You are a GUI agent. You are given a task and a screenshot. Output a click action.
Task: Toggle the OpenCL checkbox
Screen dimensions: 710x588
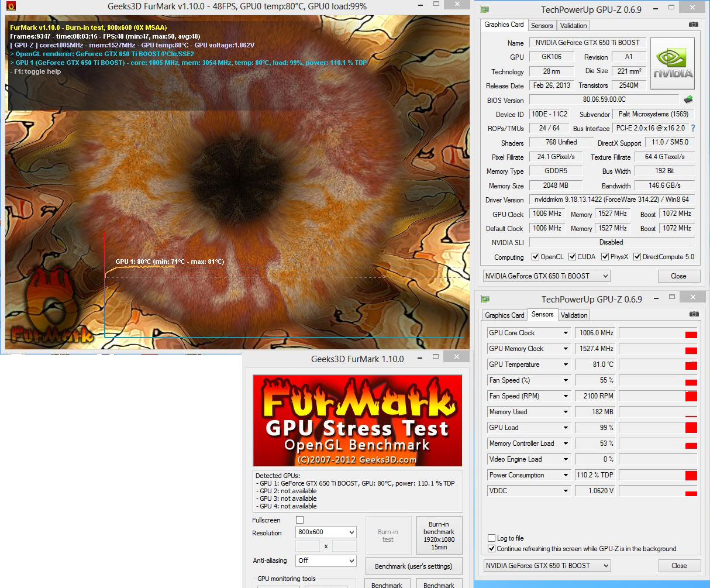point(535,257)
